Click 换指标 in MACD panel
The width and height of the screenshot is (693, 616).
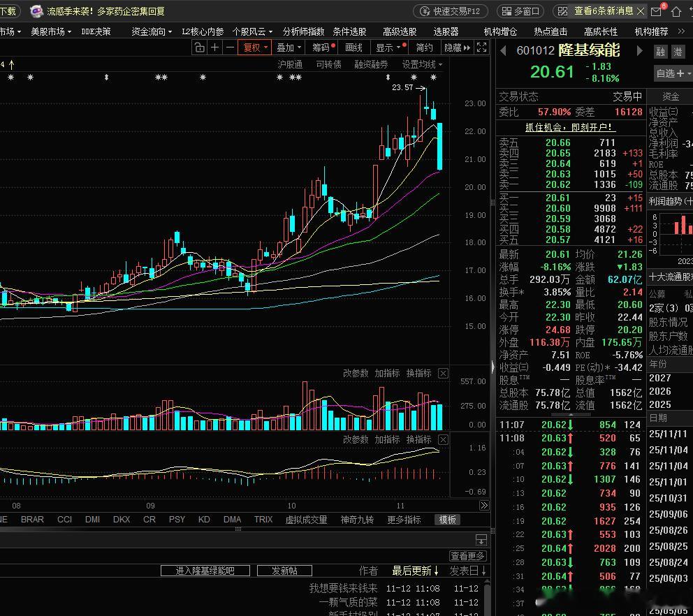418,440
